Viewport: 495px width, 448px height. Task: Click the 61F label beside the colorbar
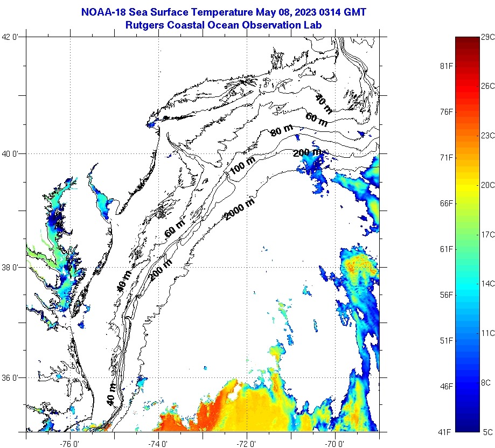point(447,249)
